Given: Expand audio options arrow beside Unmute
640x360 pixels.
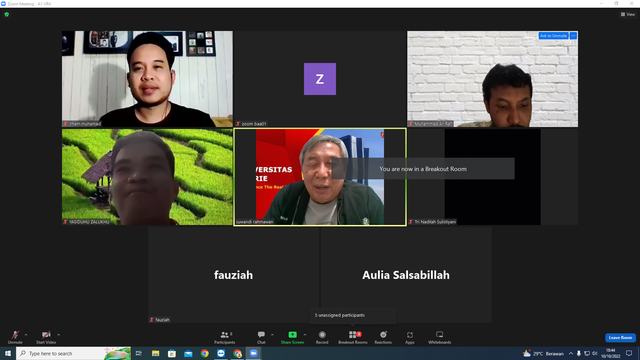Looking at the screenshot, I should pos(26,335).
